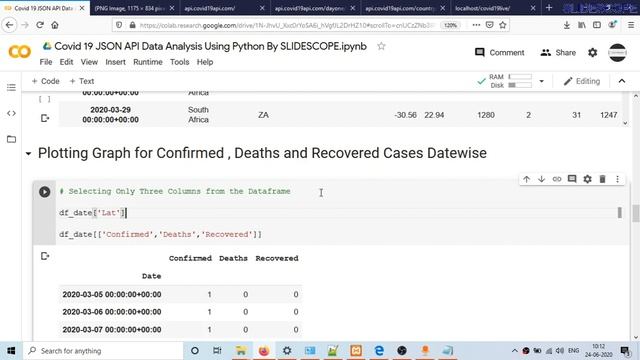Open Firefox hamburger menu
640x360 pixels.
point(631,25)
